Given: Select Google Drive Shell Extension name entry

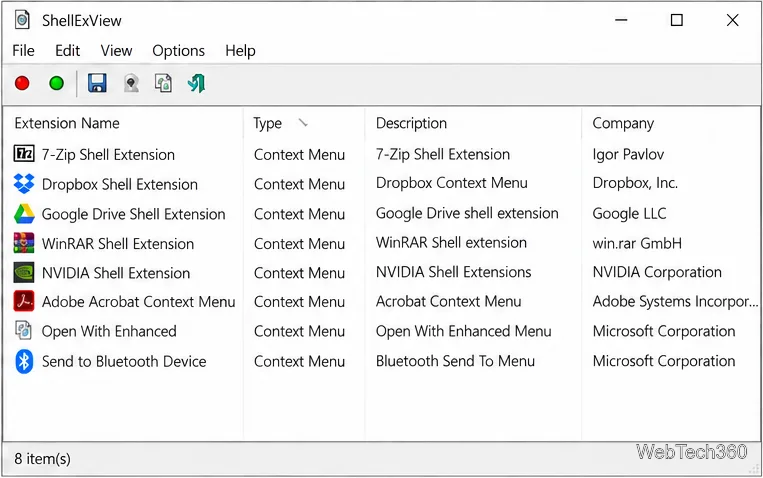Looking at the screenshot, I should [133, 214].
